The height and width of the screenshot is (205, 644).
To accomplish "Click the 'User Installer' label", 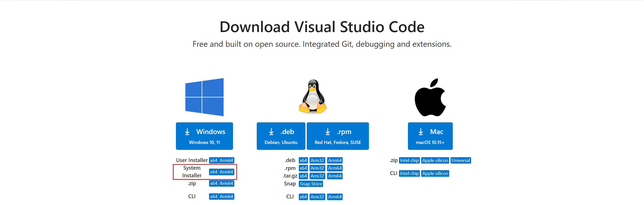I will pos(192,160).
